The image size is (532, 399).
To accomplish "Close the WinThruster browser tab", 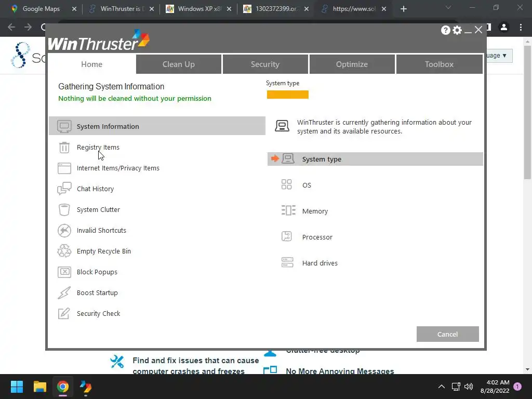I will click(152, 9).
